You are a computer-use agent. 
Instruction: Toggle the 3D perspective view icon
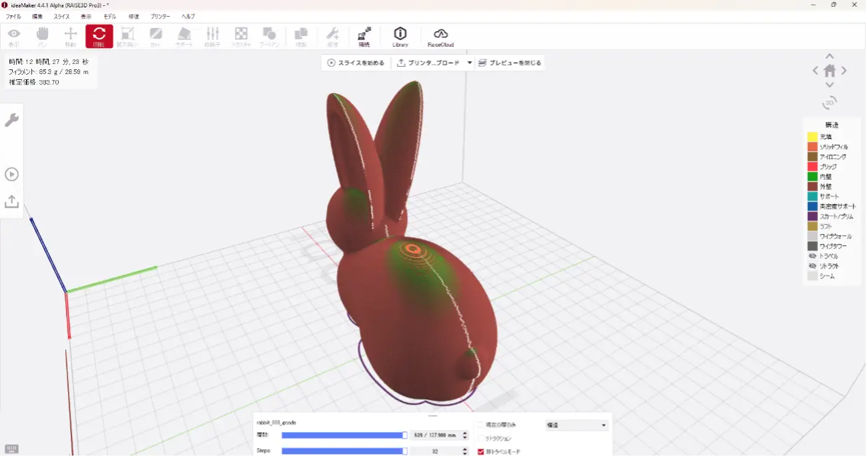[829, 103]
